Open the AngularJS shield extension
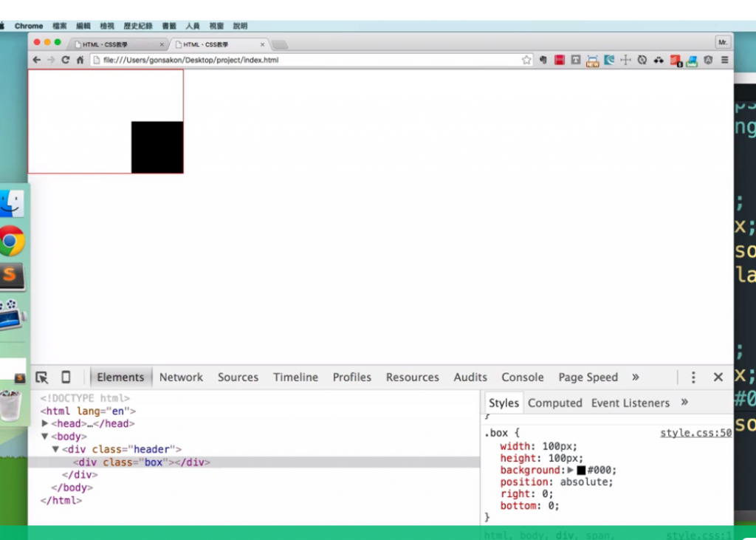Screen dimensions: 756x540 click(708, 60)
